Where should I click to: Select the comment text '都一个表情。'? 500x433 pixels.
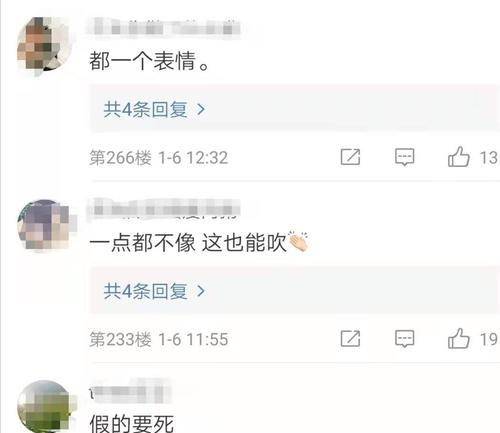[x=149, y=61]
